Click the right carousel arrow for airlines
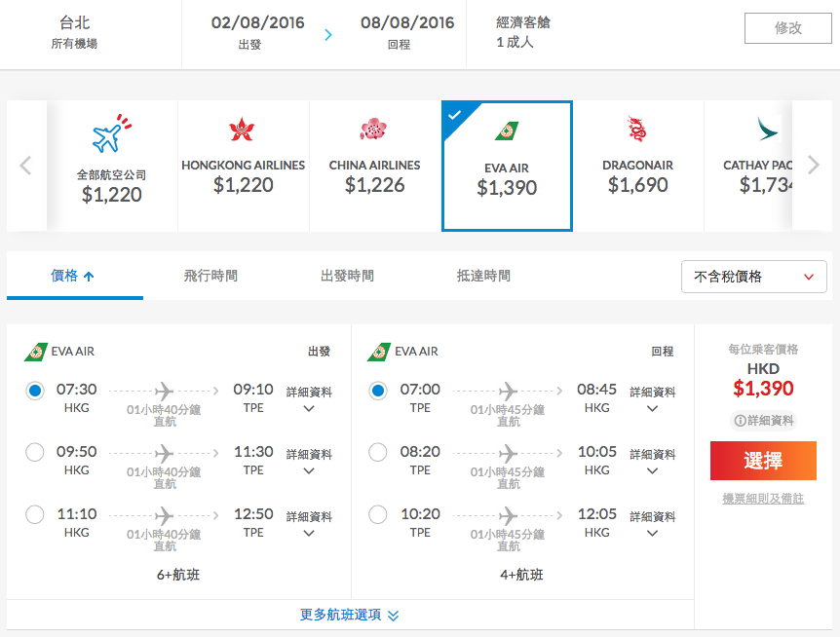This screenshot has height=637, width=840. [x=814, y=165]
